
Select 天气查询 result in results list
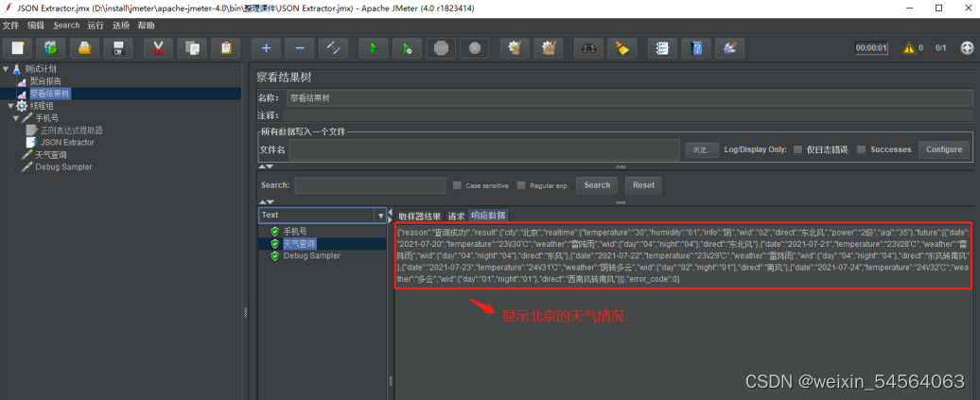tap(299, 244)
